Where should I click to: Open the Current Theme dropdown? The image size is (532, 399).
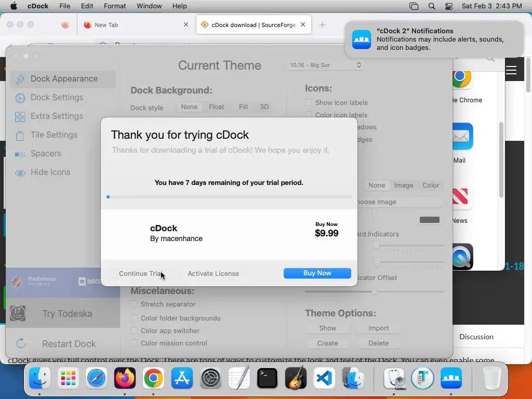(x=325, y=65)
